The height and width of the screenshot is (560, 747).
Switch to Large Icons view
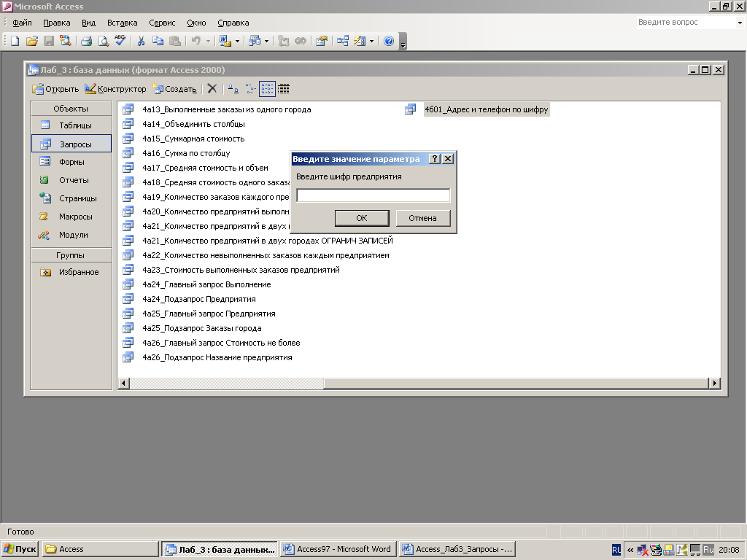tap(233, 88)
